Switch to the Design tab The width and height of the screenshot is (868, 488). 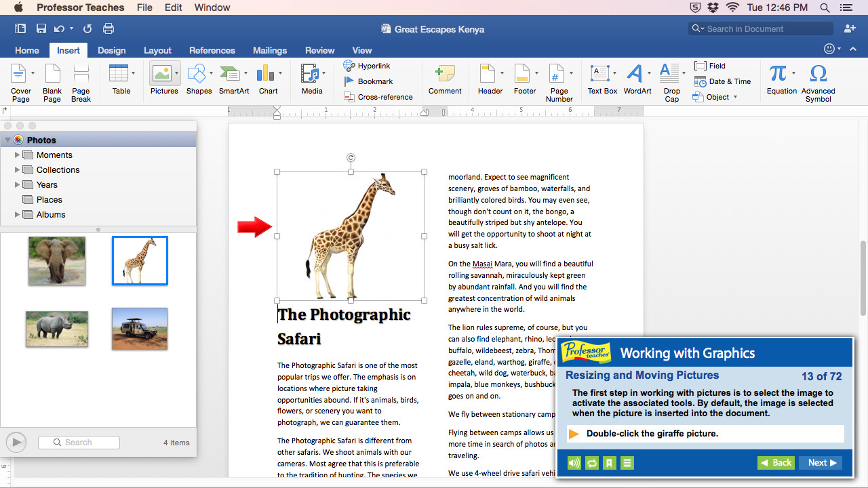111,50
